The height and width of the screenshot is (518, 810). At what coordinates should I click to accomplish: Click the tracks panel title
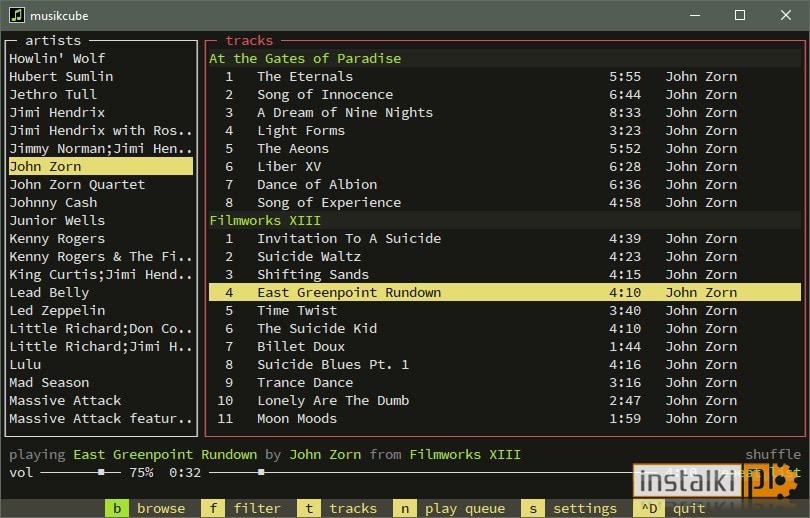coord(249,40)
